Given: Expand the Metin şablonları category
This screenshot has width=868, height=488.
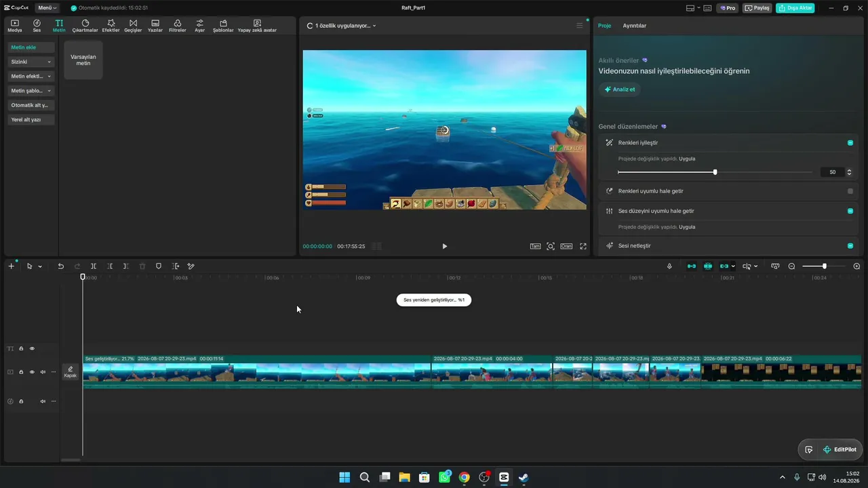Looking at the screenshot, I should pyautogui.click(x=31, y=91).
